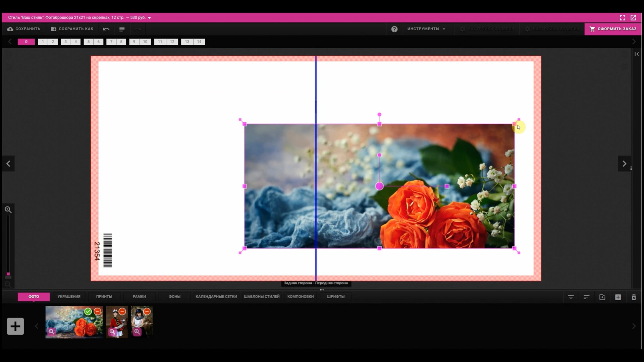644x362 pixels.
Task: Click the Оформить заказ button
Action: [613, 29]
